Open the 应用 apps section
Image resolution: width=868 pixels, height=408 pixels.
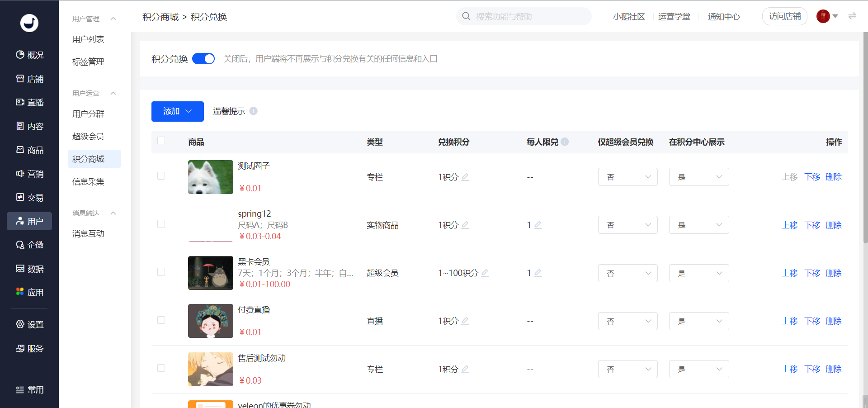coord(29,292)
